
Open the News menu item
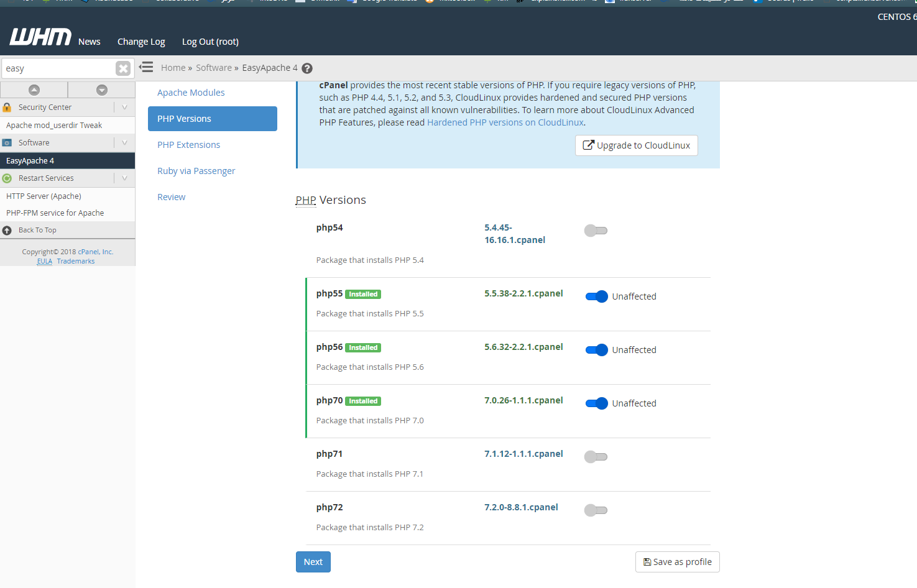click(90, 42)
